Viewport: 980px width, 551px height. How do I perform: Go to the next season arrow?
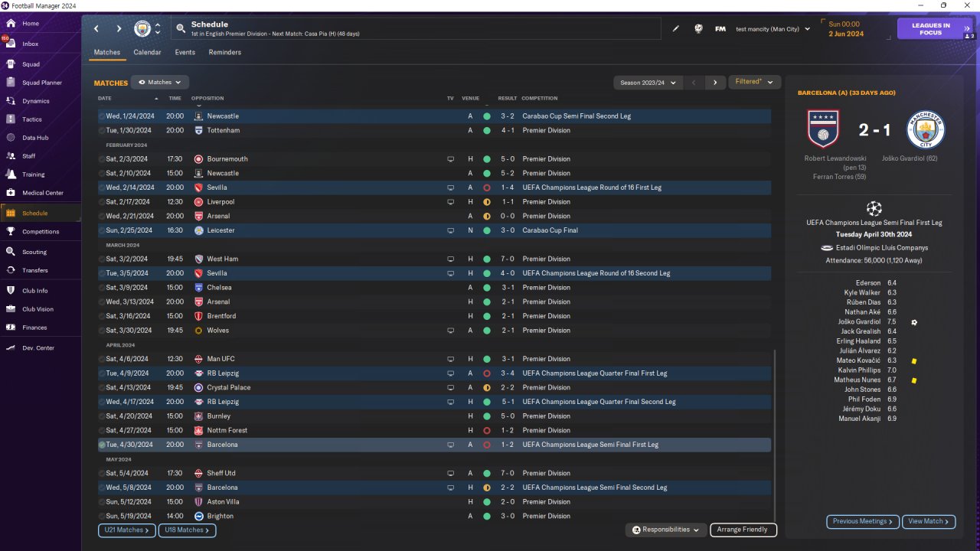click(715, 82)
